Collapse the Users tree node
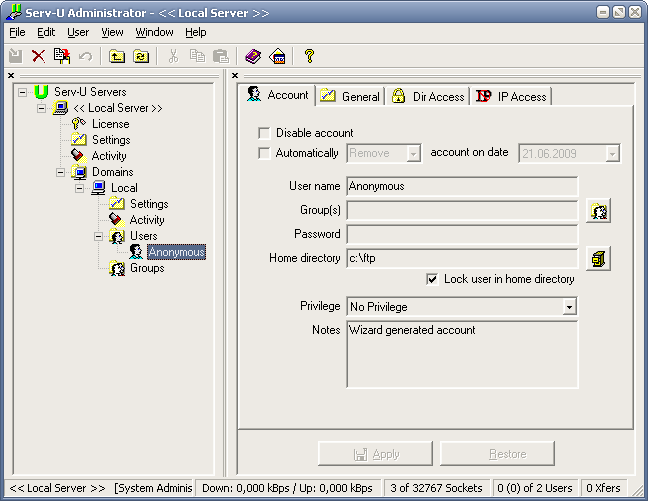The image size is (648, 501). 98,236
